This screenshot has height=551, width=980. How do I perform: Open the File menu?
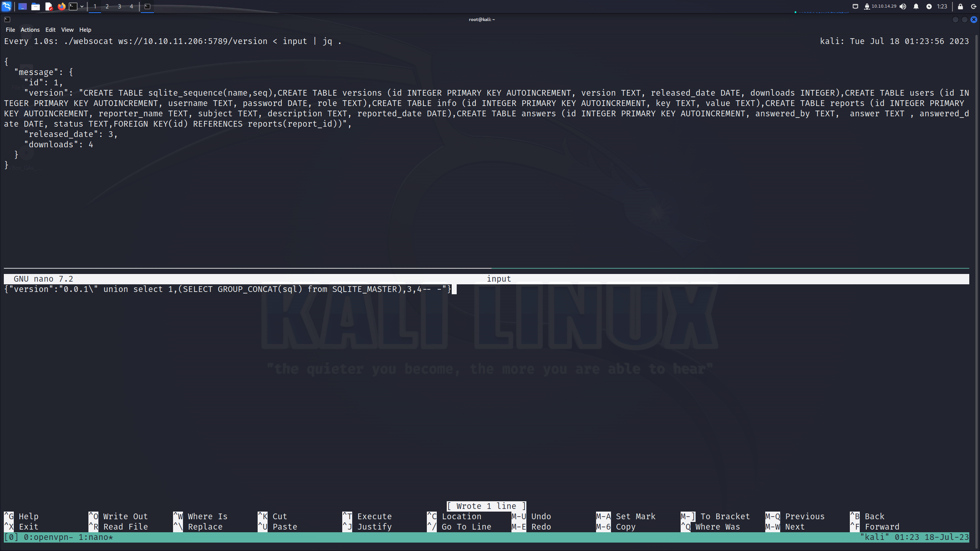coord(10,30)
